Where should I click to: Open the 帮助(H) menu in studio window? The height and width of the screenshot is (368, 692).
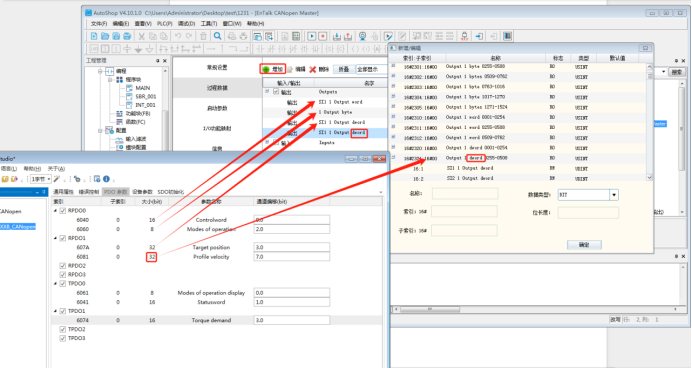(x=32, y=169)
